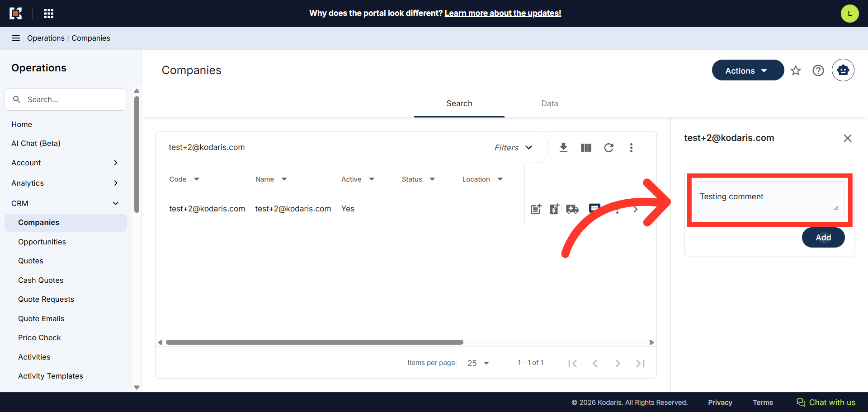Expand the Filters dropdown
The width and height of the screenshot is (868, 412).
click(x=514, y=148)
